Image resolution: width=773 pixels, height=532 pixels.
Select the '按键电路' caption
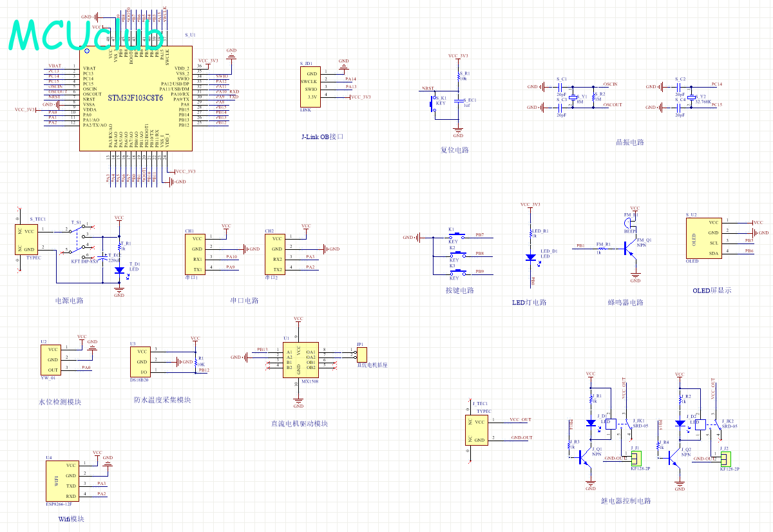coord(459,290)
